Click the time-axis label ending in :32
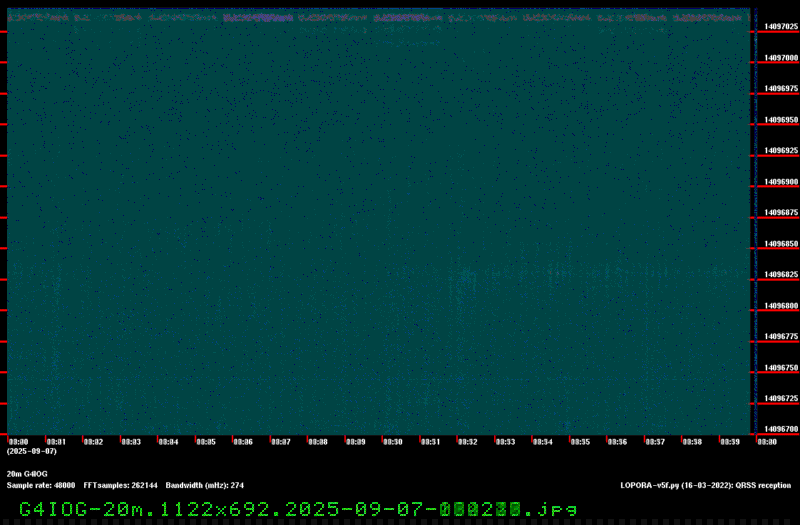Viewport: 800px width, 525px height. [468, 442]
